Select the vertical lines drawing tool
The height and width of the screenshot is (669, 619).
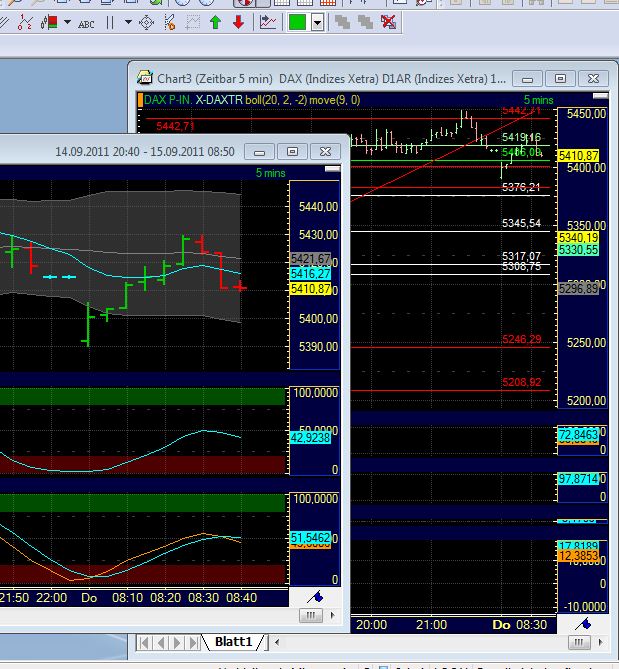coord(110,22)
